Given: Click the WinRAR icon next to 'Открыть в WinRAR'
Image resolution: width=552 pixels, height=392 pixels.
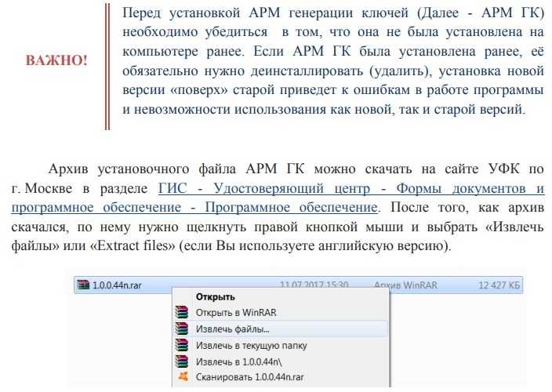Looking at the screenshot, I should point(182,312).
